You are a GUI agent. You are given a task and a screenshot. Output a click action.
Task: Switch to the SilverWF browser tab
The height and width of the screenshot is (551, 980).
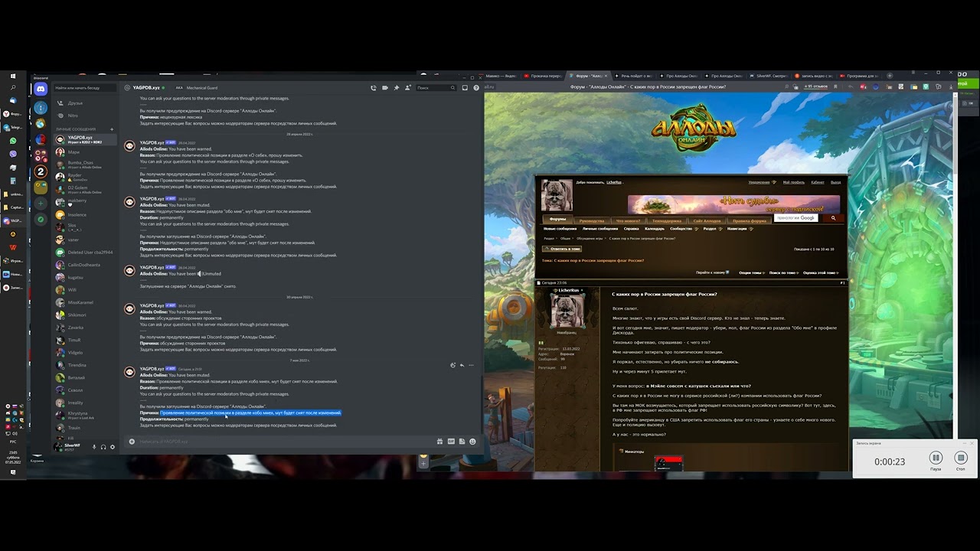[769, 76]
